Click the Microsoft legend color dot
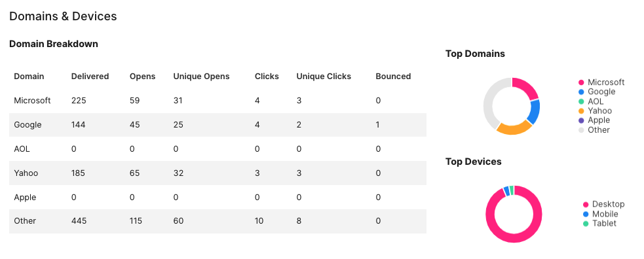Screen dimensions: 644x259 (581, 82)
